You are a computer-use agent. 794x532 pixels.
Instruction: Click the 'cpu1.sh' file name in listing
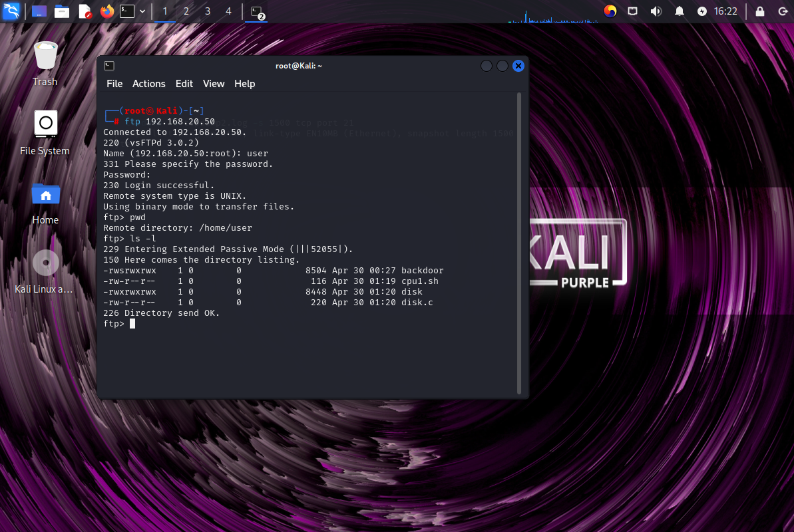click(x=420, y=281)
